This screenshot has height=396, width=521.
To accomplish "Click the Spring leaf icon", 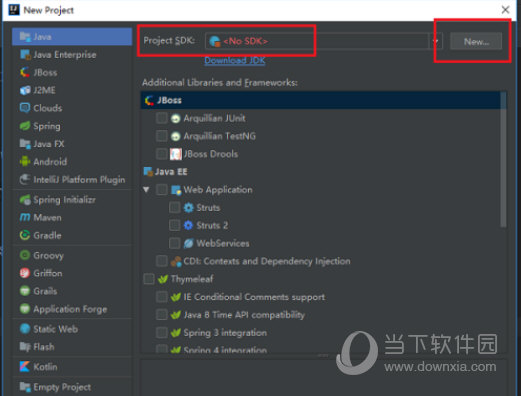I will (x=25, y=126).
